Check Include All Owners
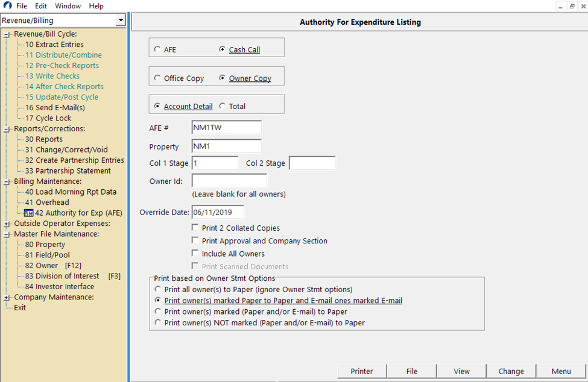The height and width of the screenshot is (382, 588). click(x=195, y=254)
